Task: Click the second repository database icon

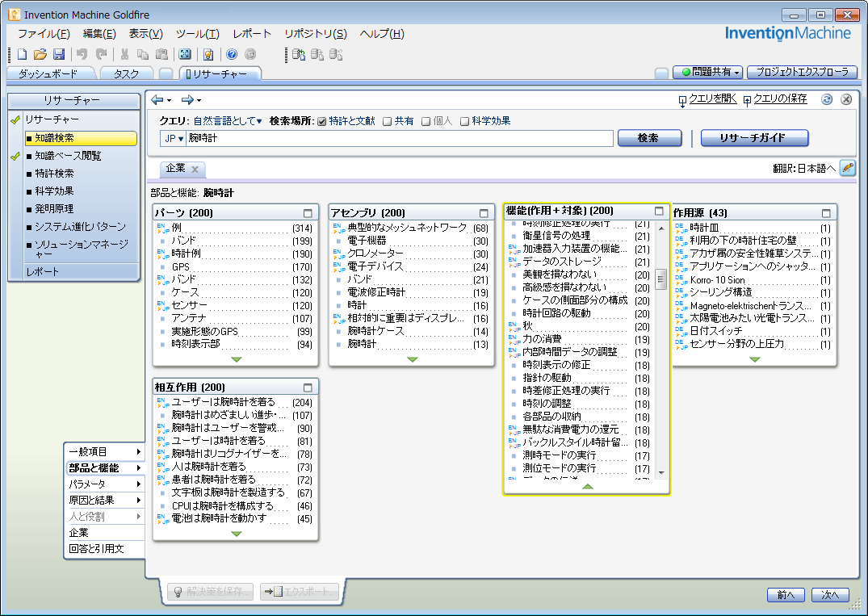Action: coord(317,54)
